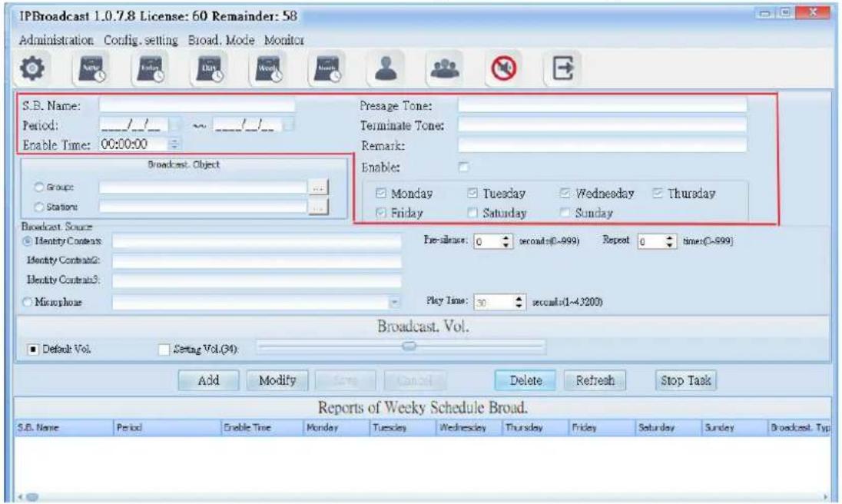
Task: Click the 'Friday' column header
Action: (602, 428)
